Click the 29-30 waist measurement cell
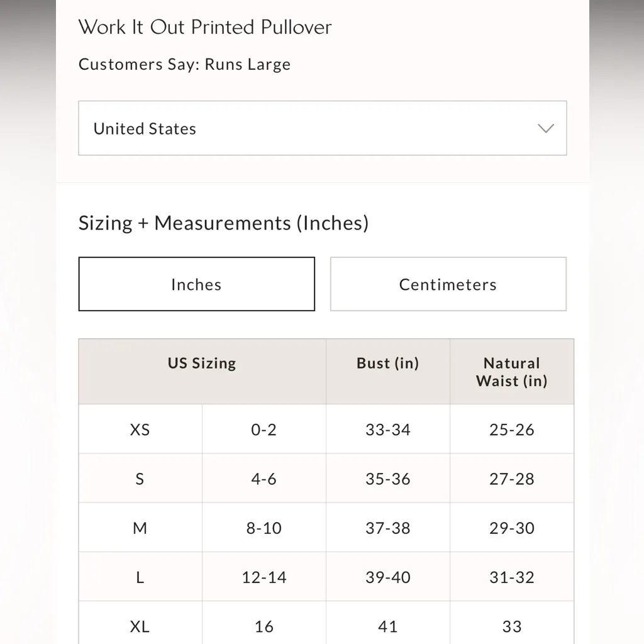644x644 pixels. pos(511,528)
